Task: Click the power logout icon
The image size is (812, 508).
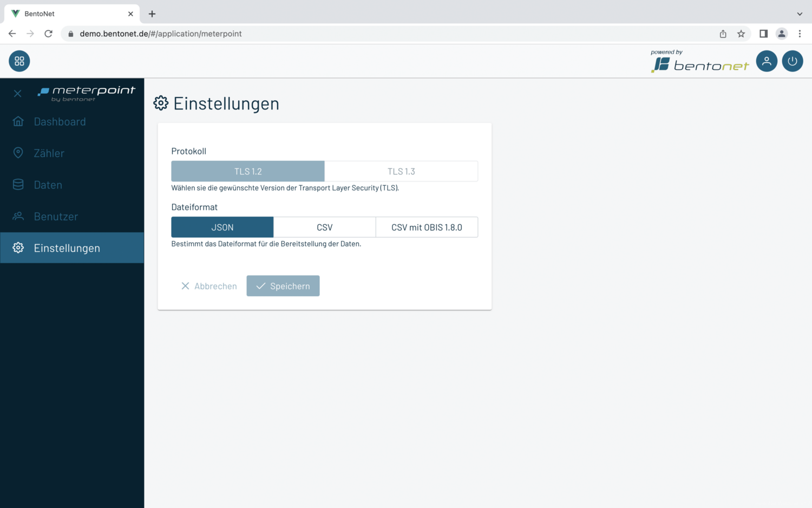Action: point(793,61)
